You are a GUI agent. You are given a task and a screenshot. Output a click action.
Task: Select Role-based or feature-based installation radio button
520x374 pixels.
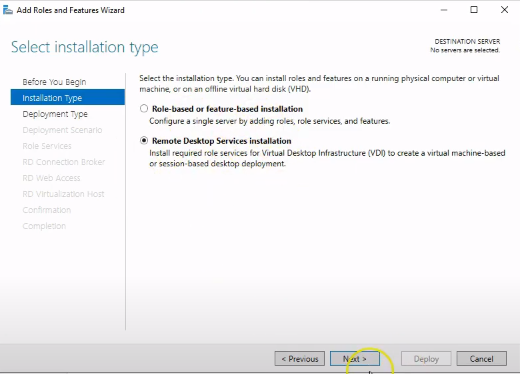point(144,109)
